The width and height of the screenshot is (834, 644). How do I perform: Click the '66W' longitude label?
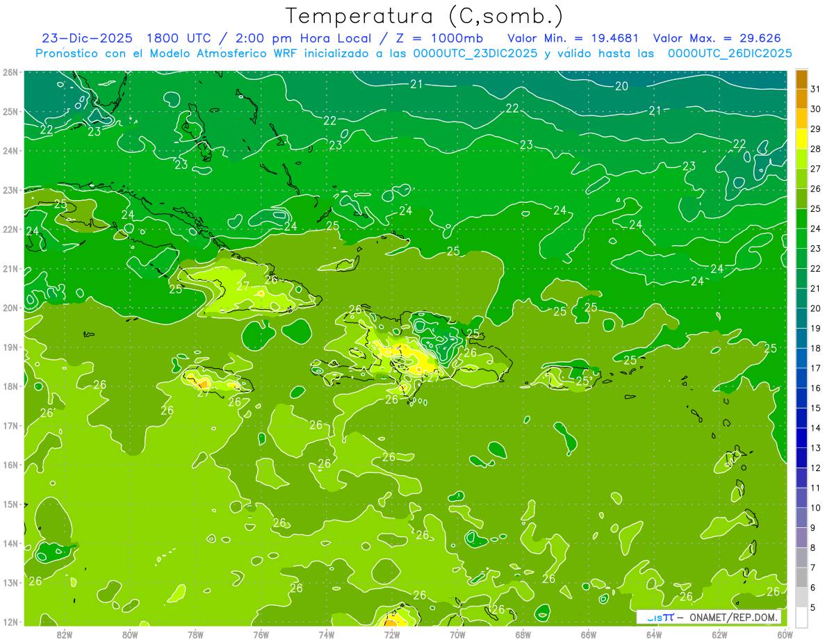pyautogui.click(x=589, y=634)
